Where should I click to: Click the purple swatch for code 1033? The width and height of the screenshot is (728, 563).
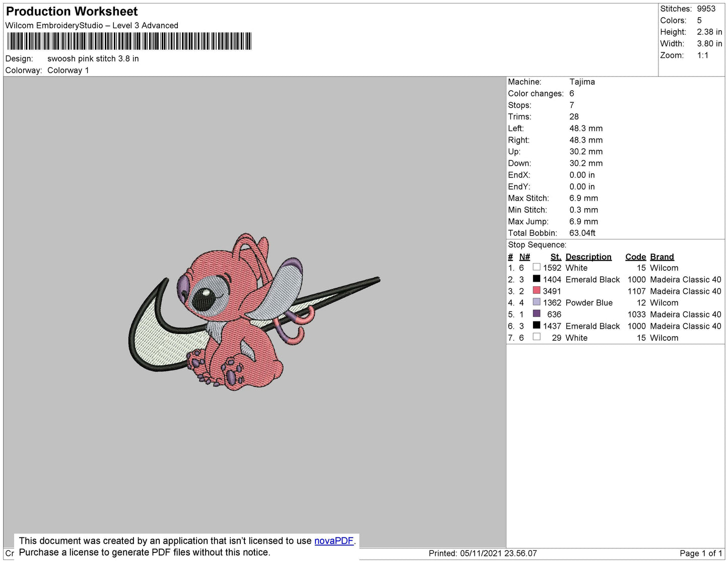537,314
